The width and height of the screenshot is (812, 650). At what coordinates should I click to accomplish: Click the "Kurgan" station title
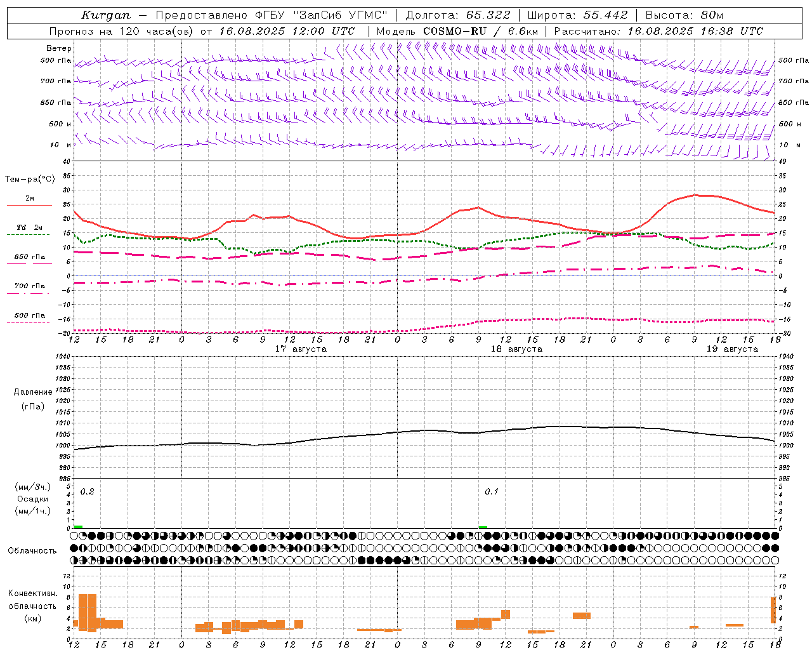(106, 15)
